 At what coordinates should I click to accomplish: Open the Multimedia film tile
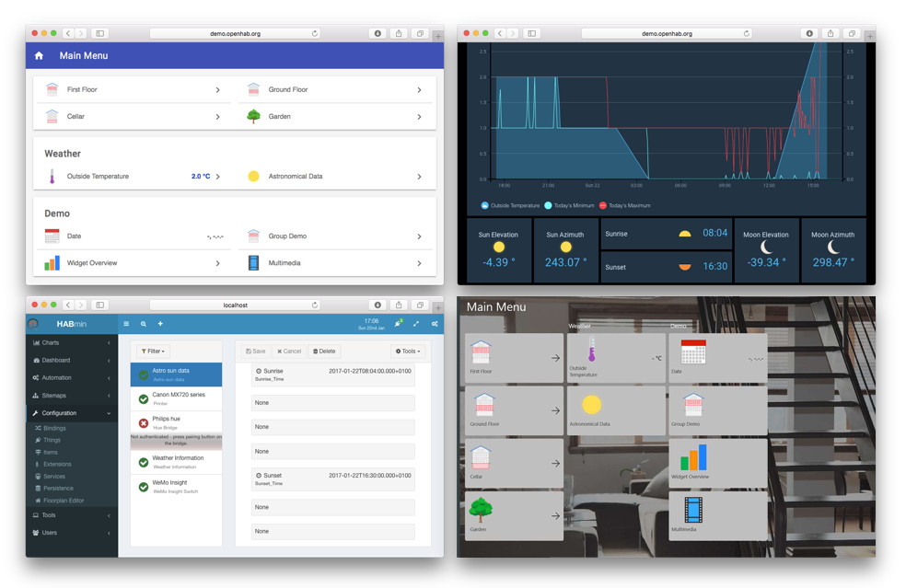[x=718, y=514]
